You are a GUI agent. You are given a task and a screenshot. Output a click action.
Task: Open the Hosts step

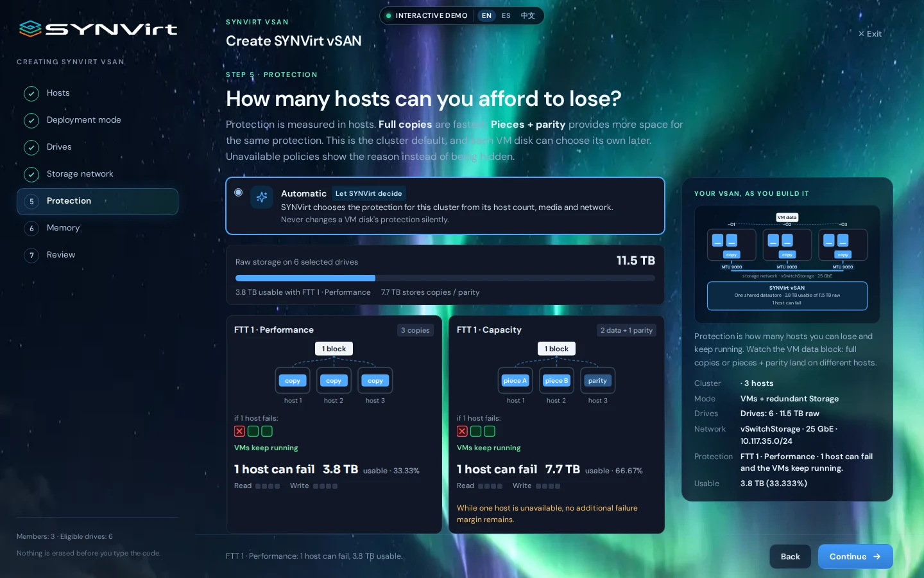coord(98,94)
